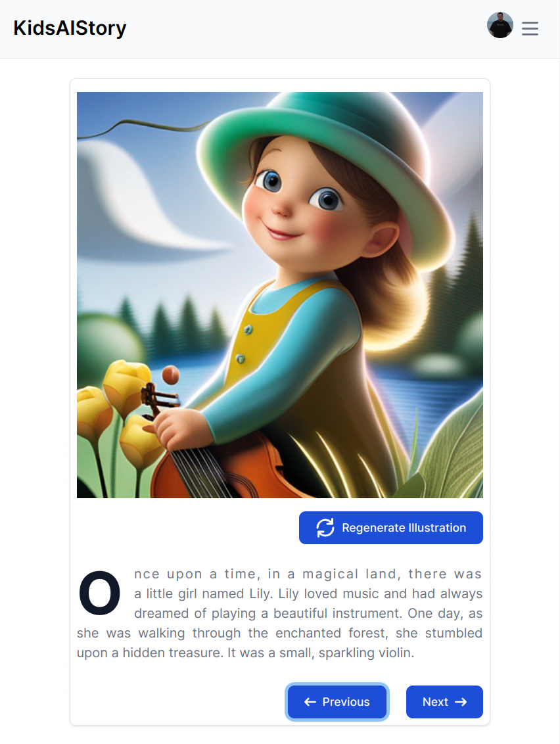The image size is (560, 744).
Task: Select the story illustration of Lily
Action: 280,294
